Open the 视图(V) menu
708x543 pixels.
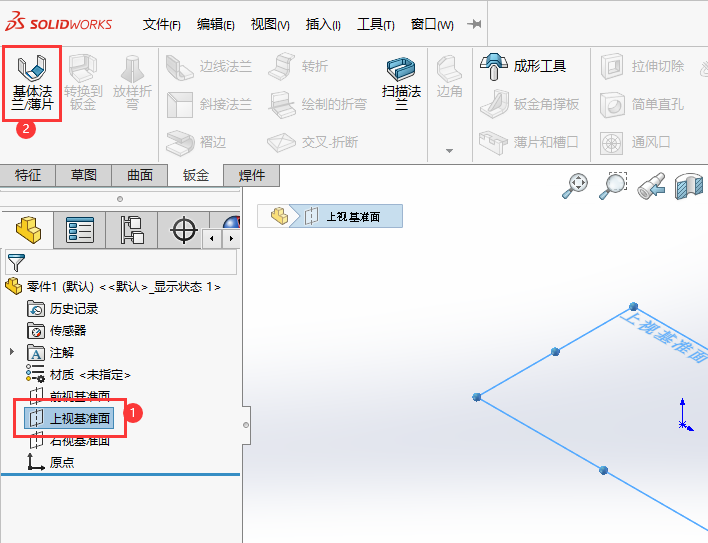(x=270, y=24)
